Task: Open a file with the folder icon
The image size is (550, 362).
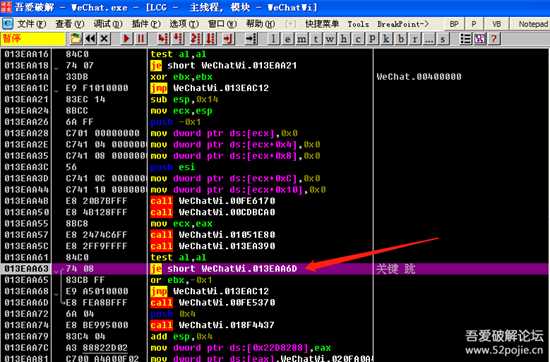Action: pos(76,39)
